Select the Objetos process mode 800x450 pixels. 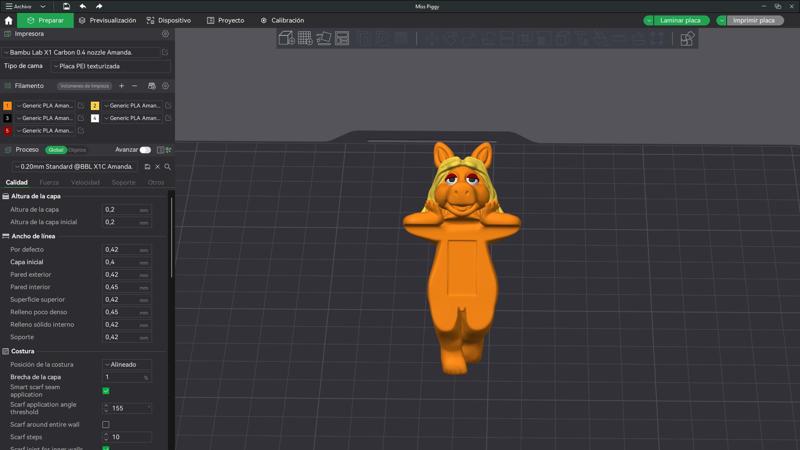coord(78,150)
